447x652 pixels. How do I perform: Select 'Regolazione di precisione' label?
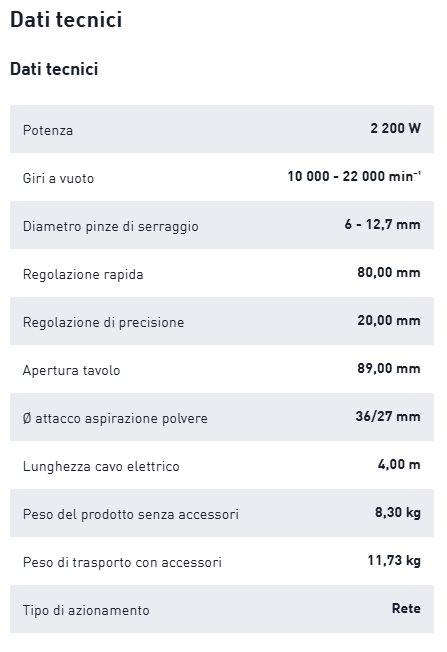click(104, 322)
